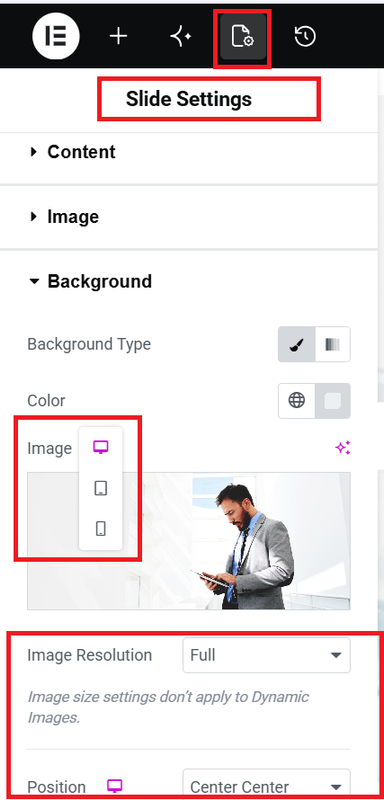Screen dimensions: 384x800
Task: Open the Color picker swatch
Action: (332, 401)
